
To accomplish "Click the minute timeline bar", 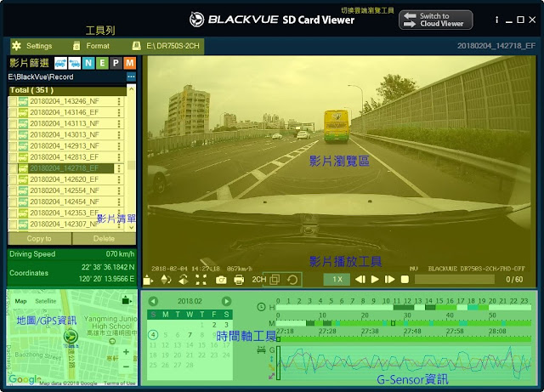I will click(x=404, y=323).
